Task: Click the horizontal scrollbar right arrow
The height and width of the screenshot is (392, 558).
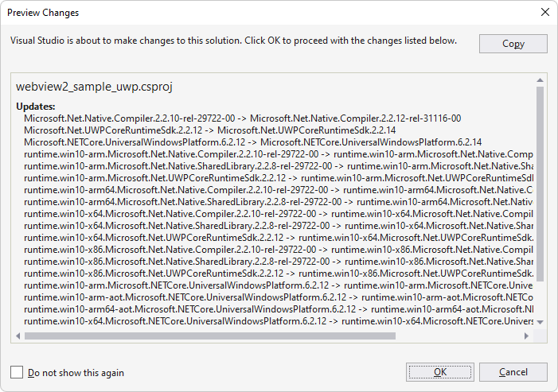Action: pos(526,336)
